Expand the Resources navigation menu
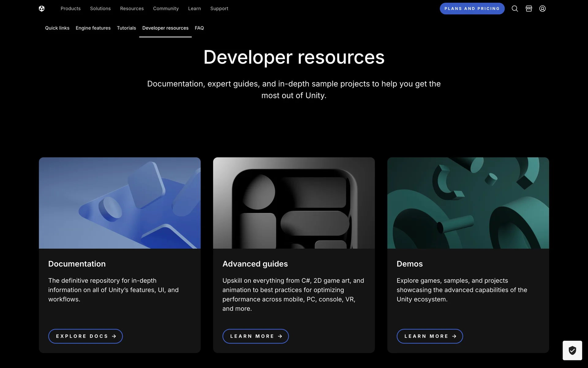Viewport: 588px width, 368px height. pos(132,9)
